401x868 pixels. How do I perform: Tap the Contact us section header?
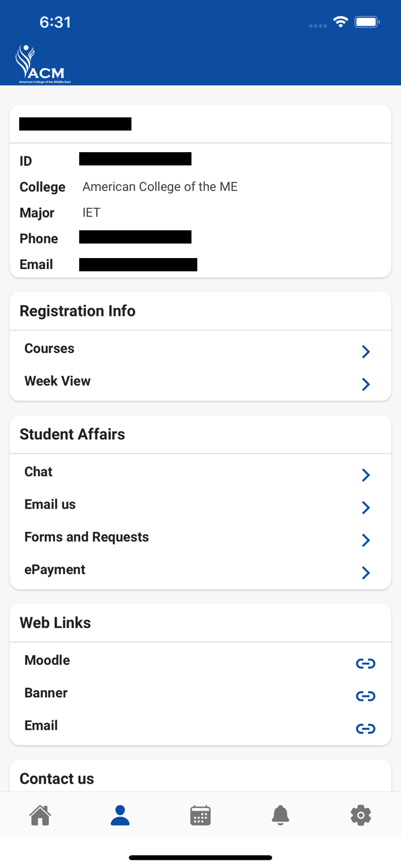click(57, 779)
